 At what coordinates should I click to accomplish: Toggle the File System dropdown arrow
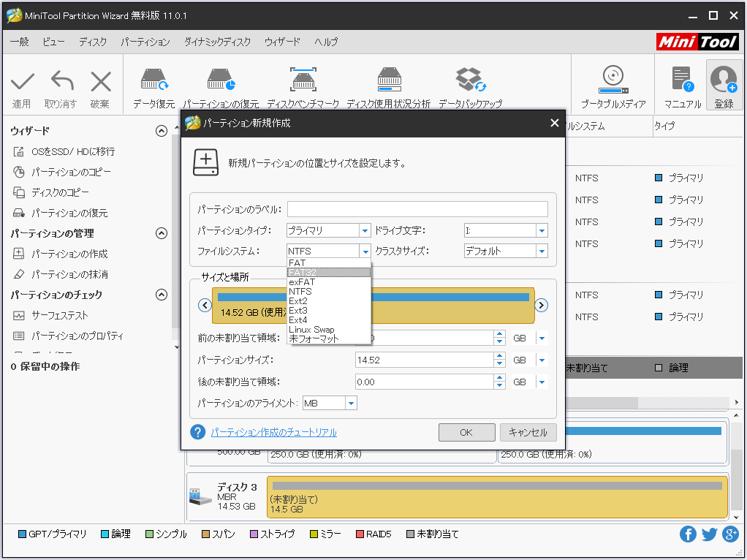[x=365, y=251]
